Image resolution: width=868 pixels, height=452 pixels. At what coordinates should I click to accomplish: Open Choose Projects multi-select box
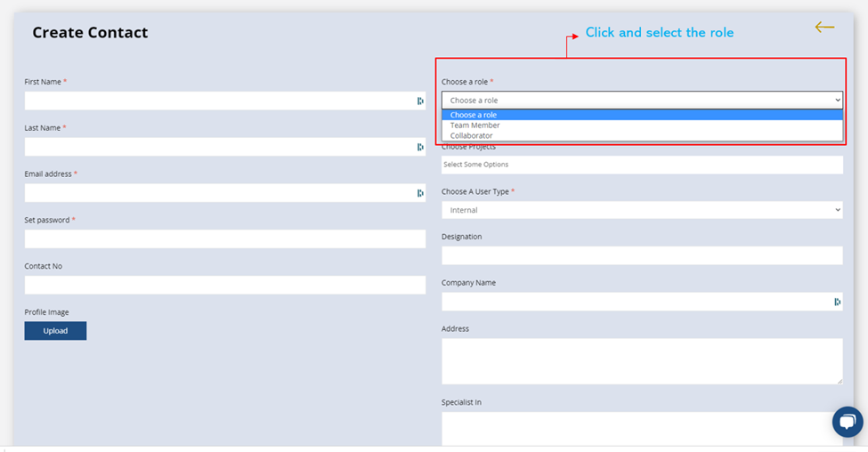tap(642, 165)
